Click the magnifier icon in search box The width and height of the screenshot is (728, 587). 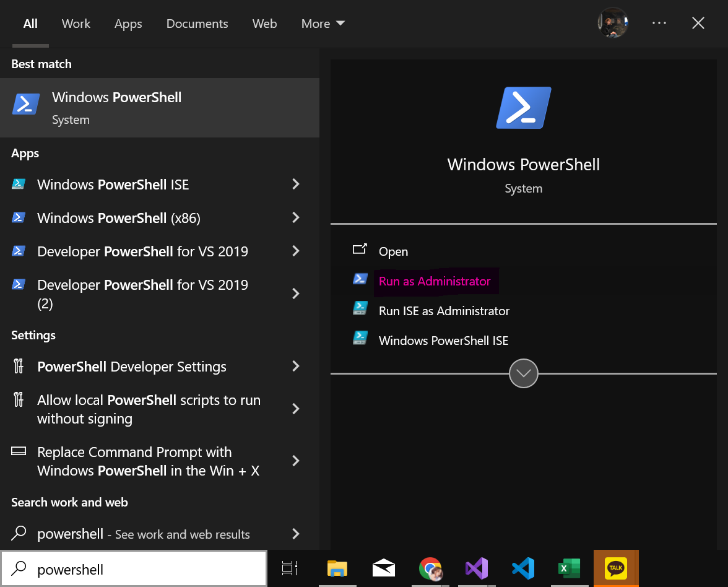pos(19,568)
